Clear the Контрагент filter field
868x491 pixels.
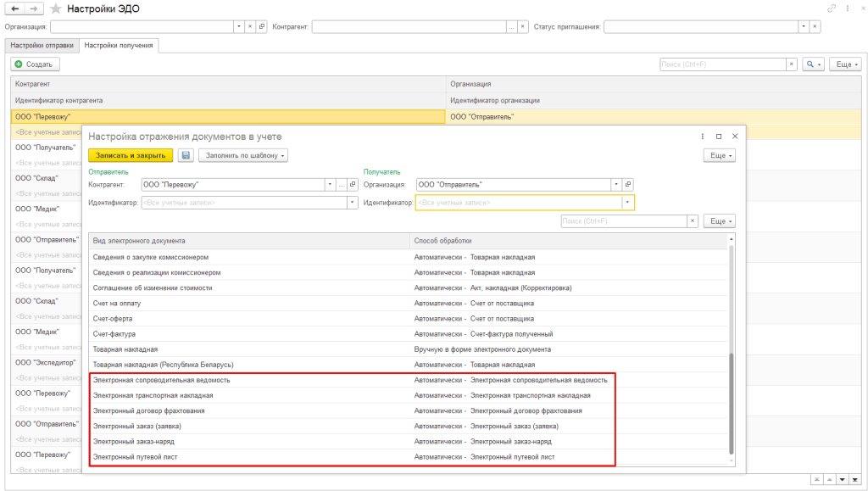click(522, 26)
